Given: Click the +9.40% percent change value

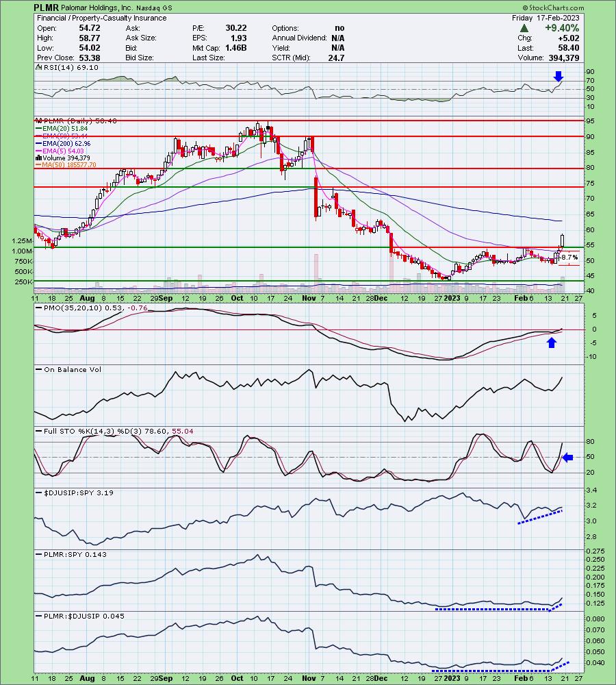Looking at the screenshot, I should point(562,28).
